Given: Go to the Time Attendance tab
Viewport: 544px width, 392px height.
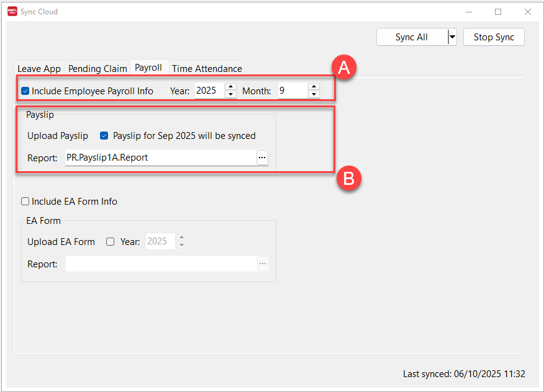Looking at the screenshot, I should click(x=207, y=69).
